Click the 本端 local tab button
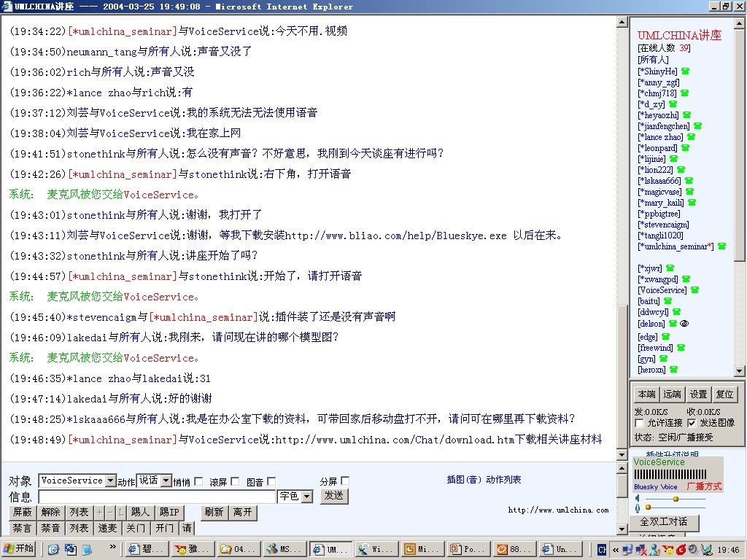Screen dimensions: 747x560 (646, 394)
